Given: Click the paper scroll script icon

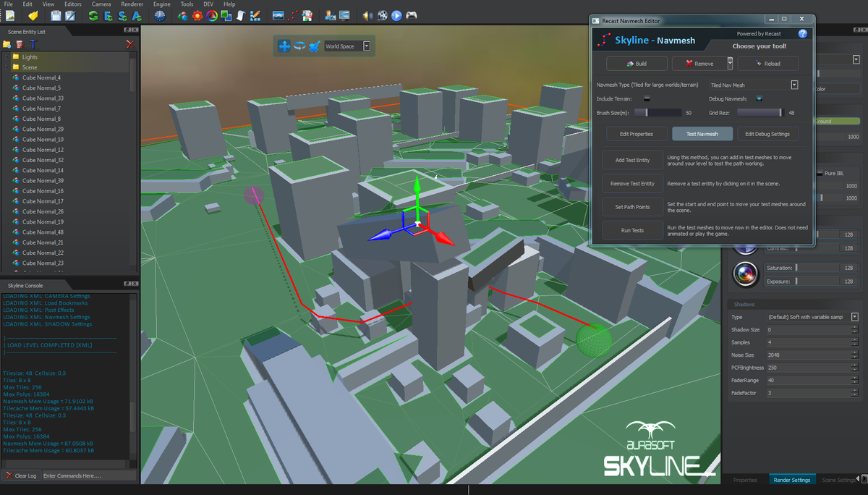Looking at the screenshot, I should (240, 15).
